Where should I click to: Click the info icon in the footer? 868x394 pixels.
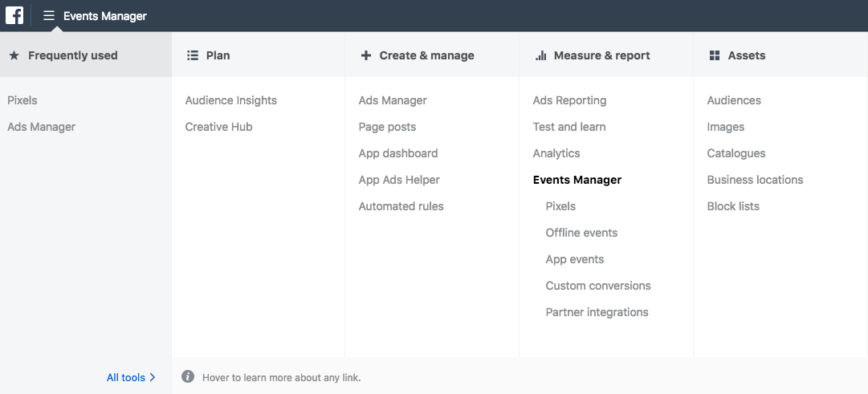[188, 377]
